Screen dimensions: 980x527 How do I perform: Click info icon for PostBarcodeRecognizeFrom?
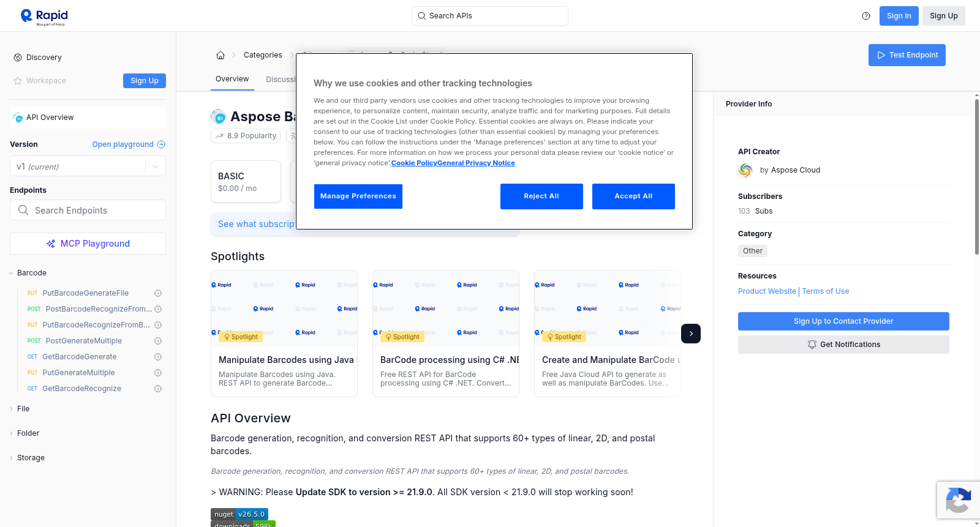(158, 309)
